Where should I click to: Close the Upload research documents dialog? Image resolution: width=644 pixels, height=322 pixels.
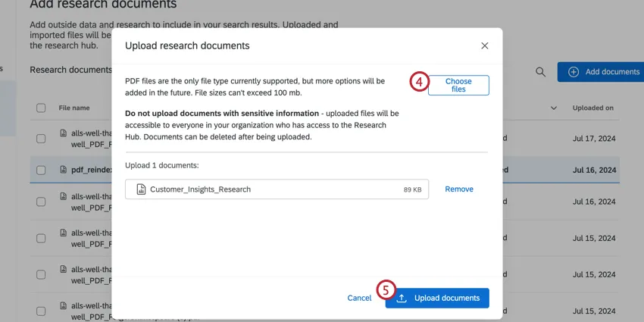pyautogui.click(x=485, y=45)
